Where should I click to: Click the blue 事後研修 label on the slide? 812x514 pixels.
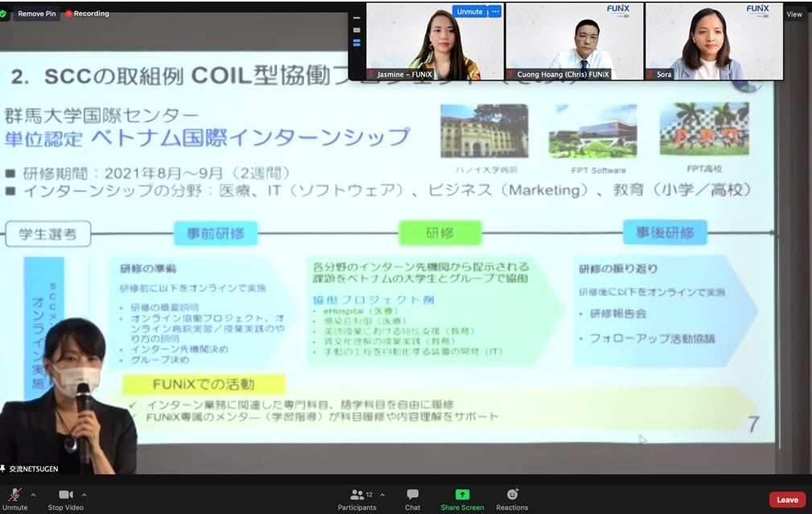665,232
